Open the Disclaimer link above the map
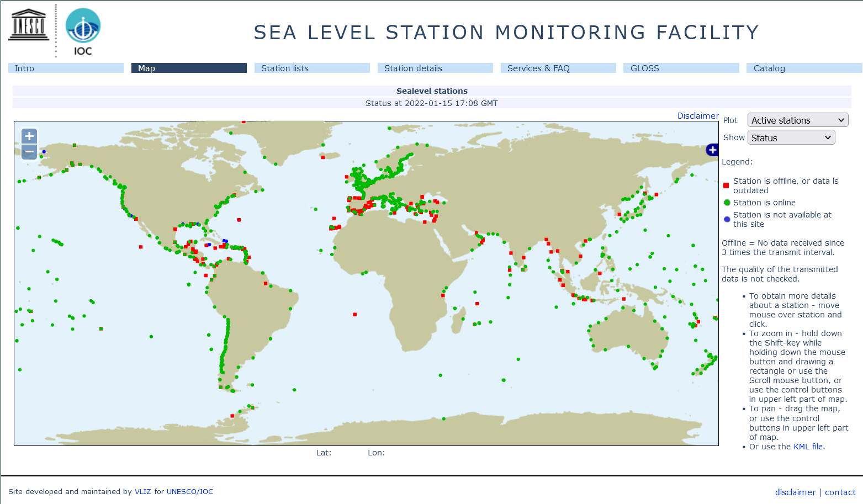Viewport: 863px width, 504px height. click(x=698, y=116)
